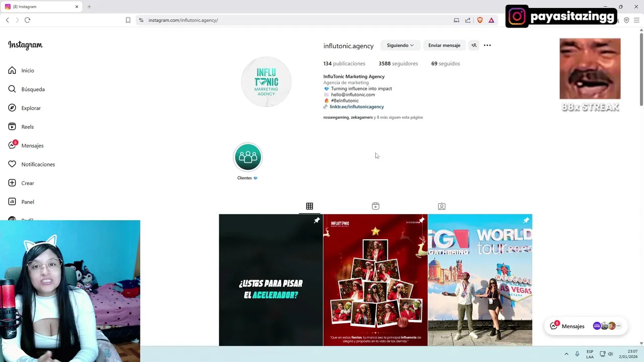Open the linktr.ee/influtonicagency link
This screenshot has height=362, width=644.
(357, 107)
